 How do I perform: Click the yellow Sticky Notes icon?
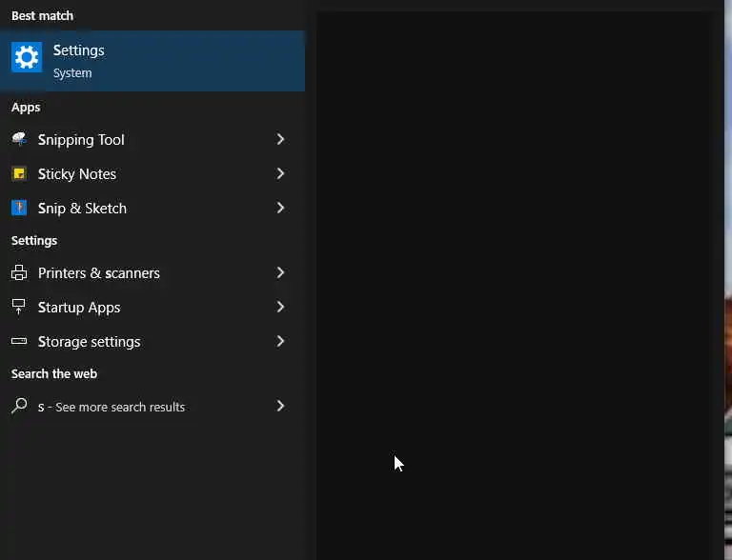click(19, 174)
